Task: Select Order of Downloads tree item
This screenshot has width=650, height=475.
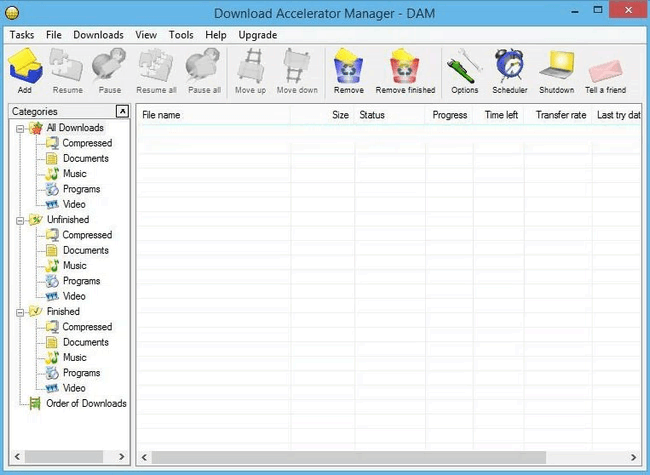Action: click(x=78, y=404)
